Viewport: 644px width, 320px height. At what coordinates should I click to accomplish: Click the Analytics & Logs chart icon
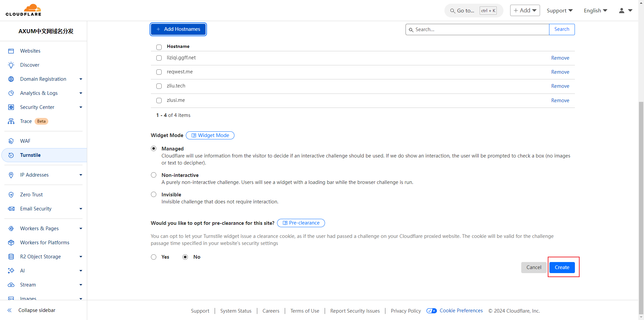click(11, 93)
